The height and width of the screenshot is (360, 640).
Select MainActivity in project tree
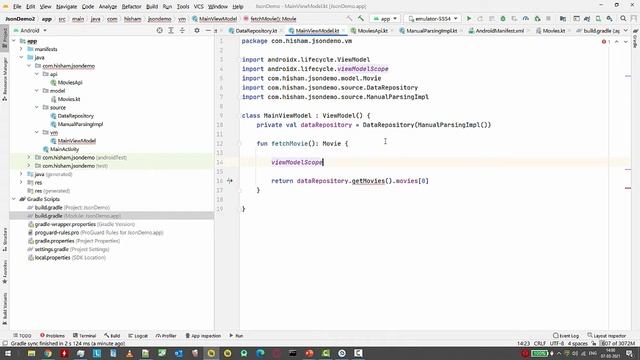pos(64,149)
